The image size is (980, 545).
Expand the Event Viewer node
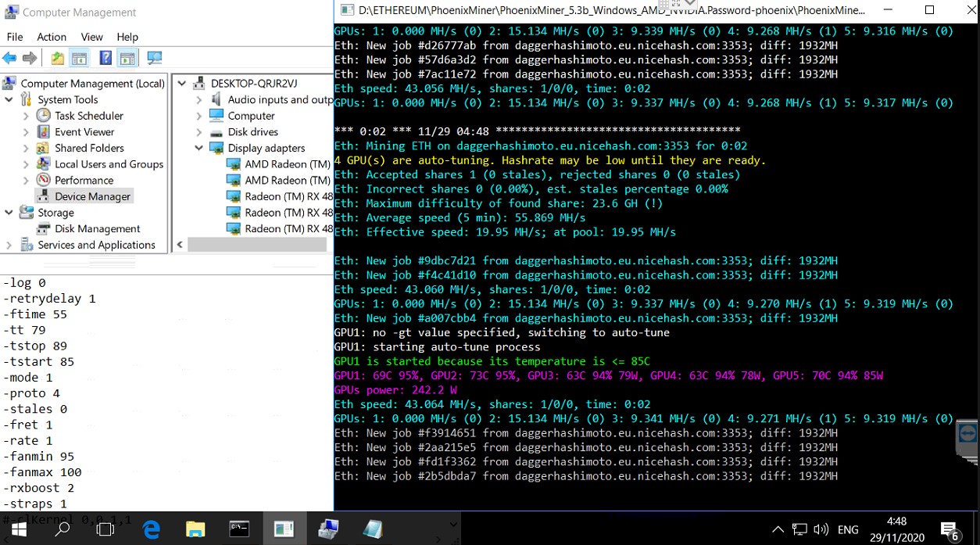tap(26, 132)
